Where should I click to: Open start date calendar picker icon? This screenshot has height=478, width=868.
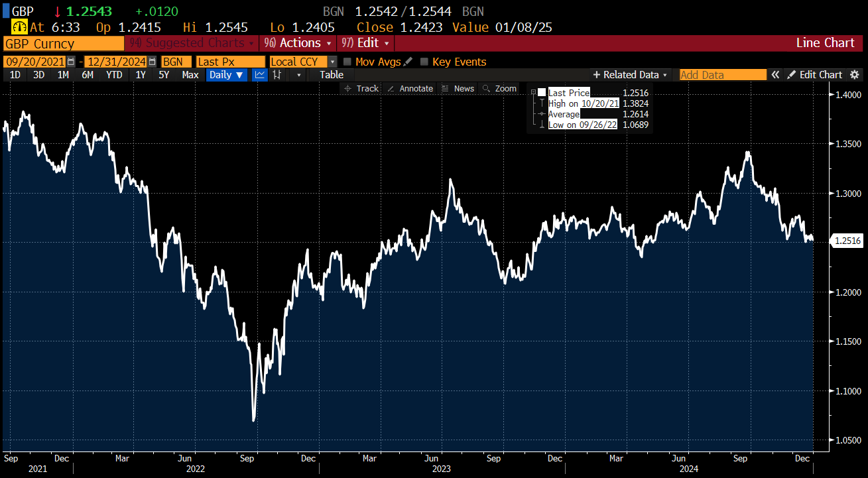tap(70, 62)
